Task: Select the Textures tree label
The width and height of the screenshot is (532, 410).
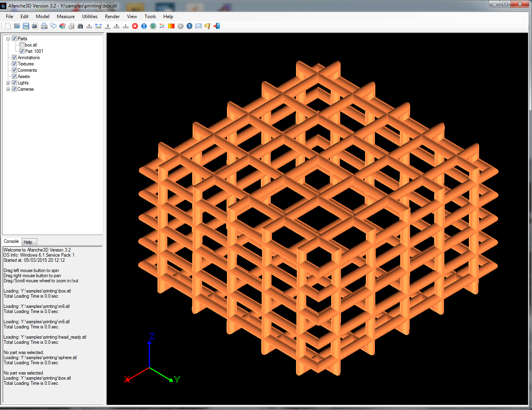Action: point(26,64)
